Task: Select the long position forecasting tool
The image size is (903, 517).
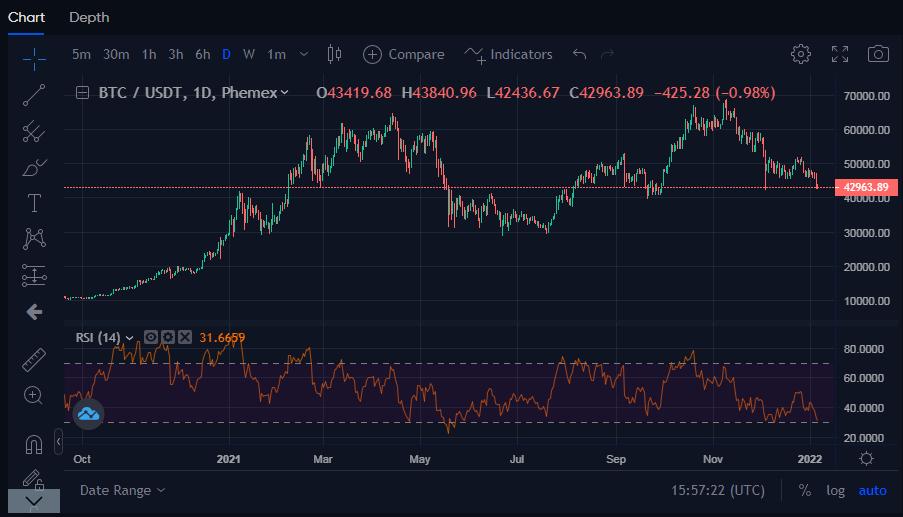Action: click(x=34, y=275)
